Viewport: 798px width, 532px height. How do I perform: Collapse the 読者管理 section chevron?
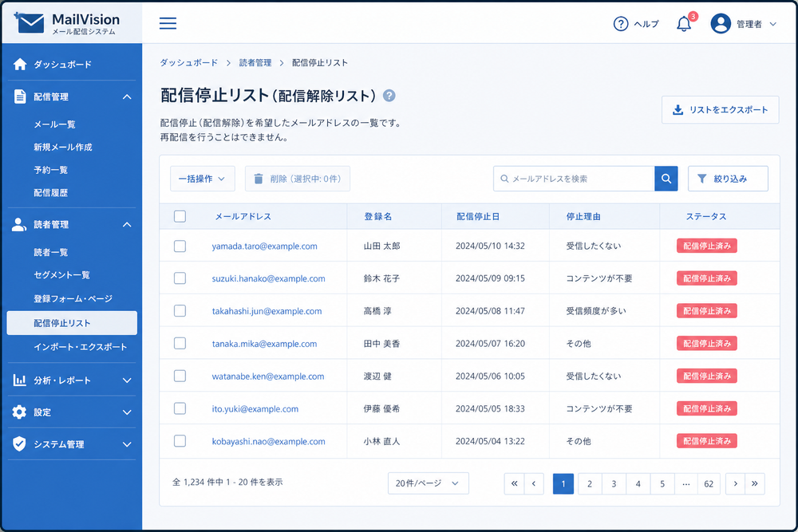click(127, 224)
